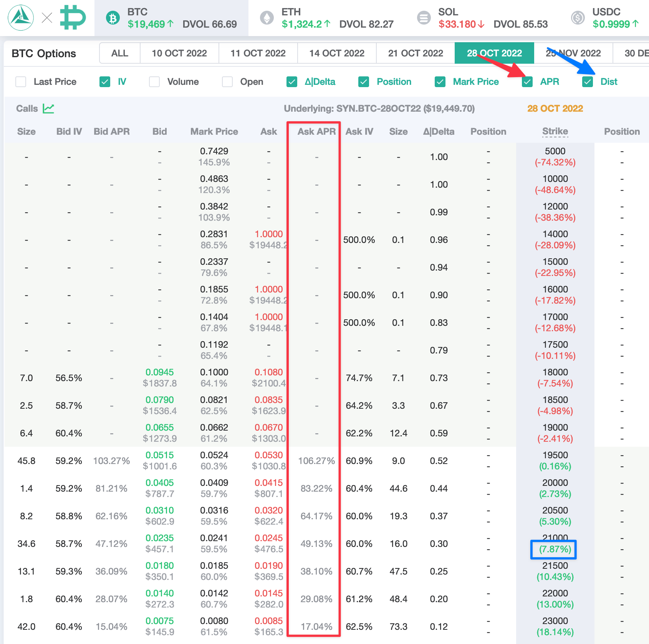Click the USDC coin icon
Image resolution: width=649 pixels, height=644 pixels.
coord(578,17)
